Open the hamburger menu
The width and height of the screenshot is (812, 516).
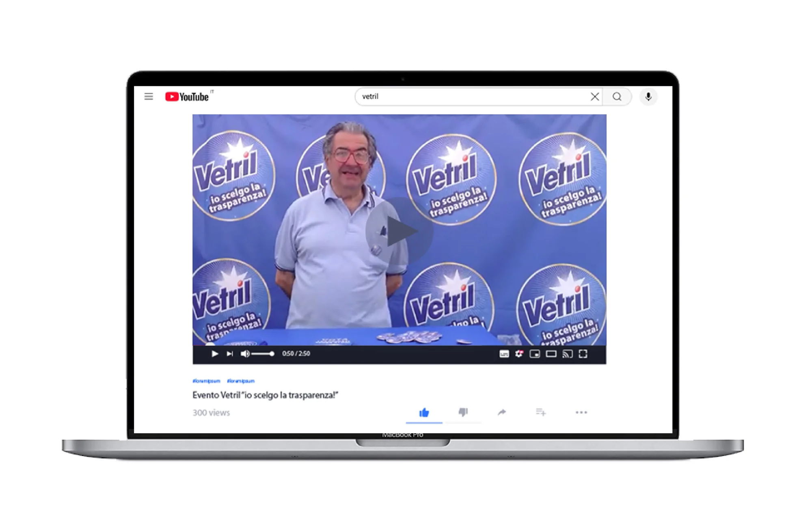(149, 97)
